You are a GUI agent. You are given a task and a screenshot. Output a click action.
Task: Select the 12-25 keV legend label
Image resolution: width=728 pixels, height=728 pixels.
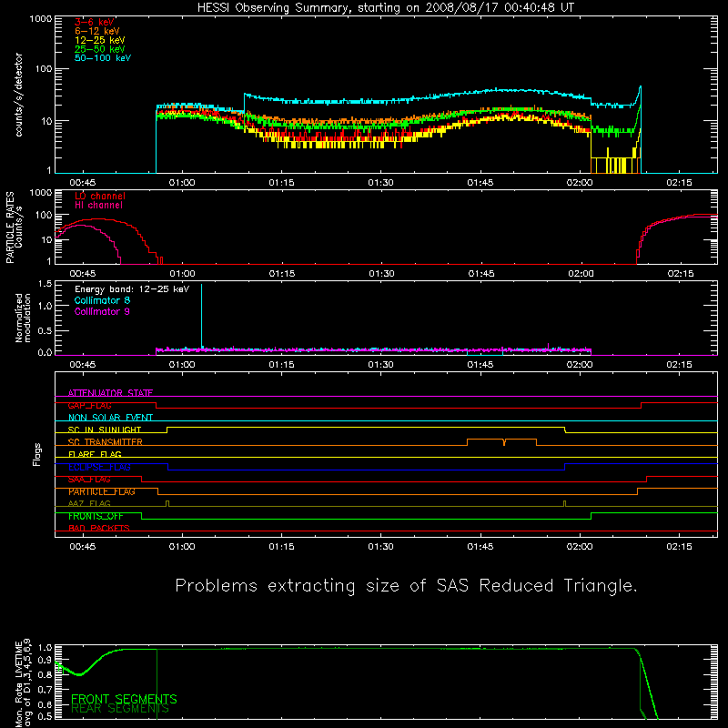click(100, 40)
